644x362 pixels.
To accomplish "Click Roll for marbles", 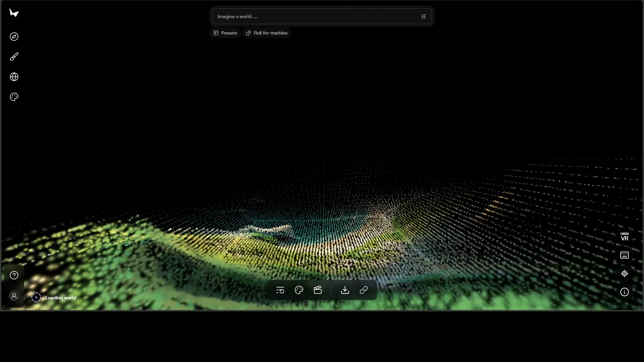I will [x=267, y=33].
